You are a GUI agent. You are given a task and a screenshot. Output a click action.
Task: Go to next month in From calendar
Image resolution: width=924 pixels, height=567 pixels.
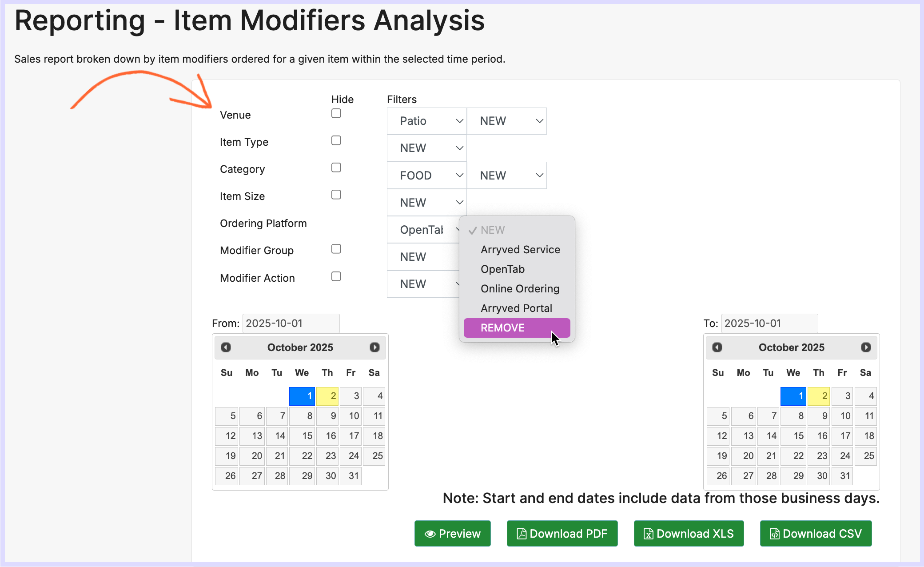point(374,347)
